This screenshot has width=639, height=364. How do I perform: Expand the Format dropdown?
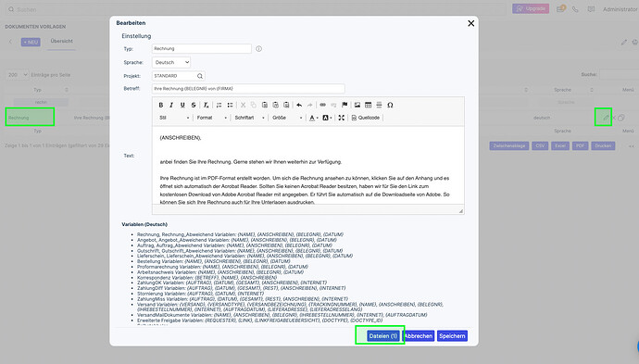[212, 118]
